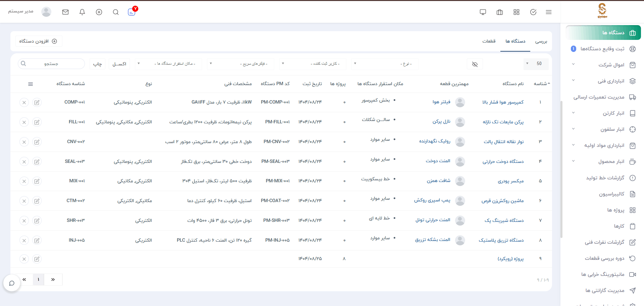The height and width of the screenshot is (306, 644).
Task: Delete the دستگاه تزریق پلاستیک row
Action: pos(24,241)
